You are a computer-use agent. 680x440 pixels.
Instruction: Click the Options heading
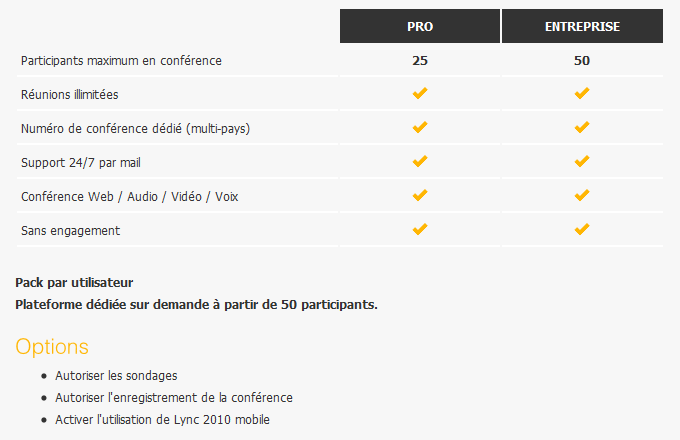pos(52,347)
